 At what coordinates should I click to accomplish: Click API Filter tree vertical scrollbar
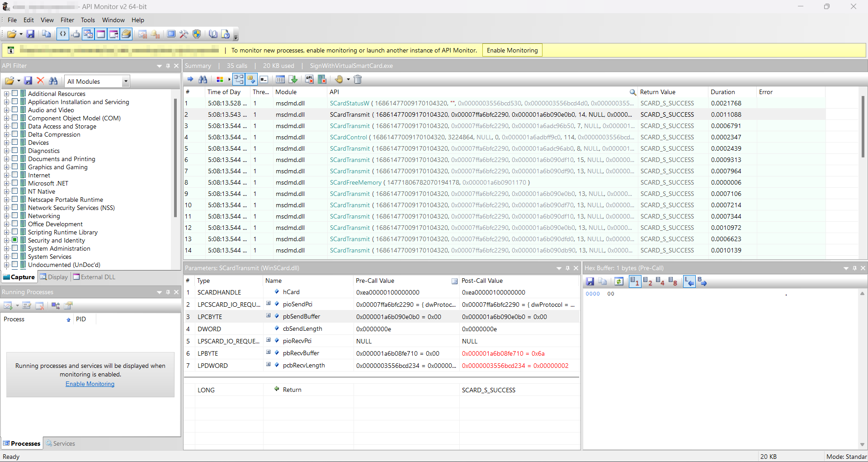pyautogui.click(x=175, y=158)
